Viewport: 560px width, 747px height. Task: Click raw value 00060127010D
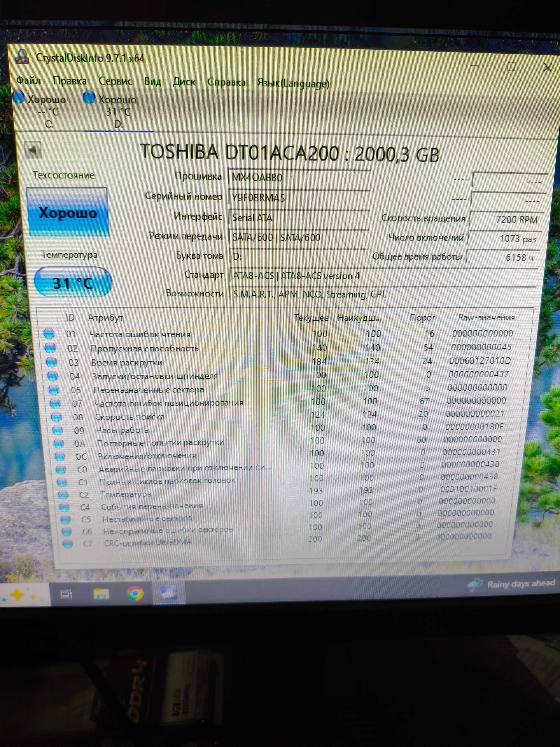(480, 361)
